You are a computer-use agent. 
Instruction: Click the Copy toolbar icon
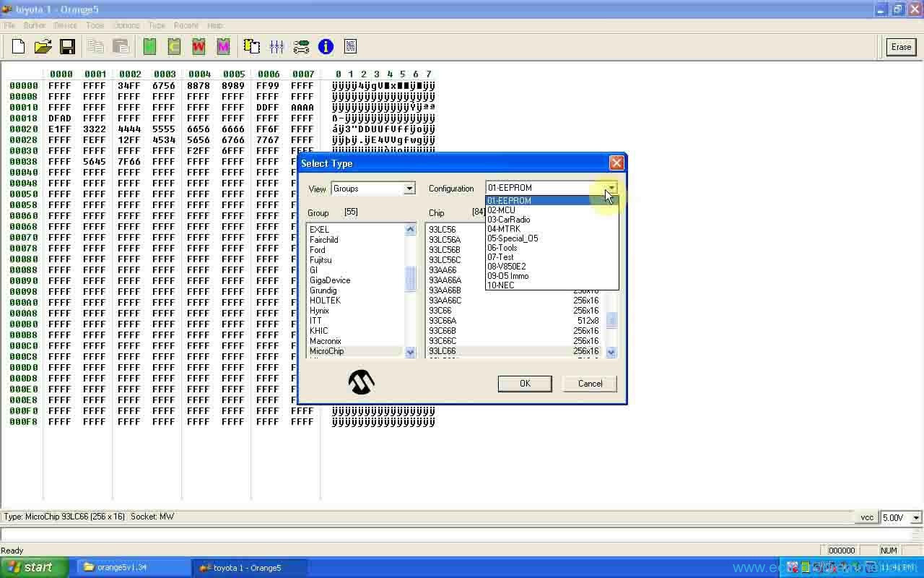click(95, 47)
